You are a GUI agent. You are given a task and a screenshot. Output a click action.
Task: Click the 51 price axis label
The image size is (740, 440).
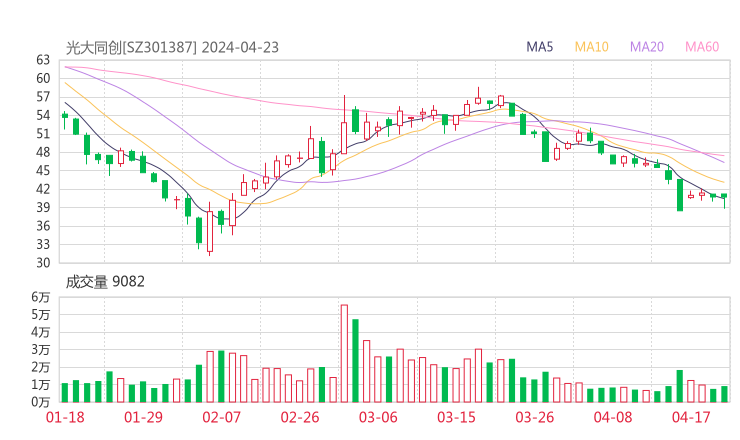point(43,134)
